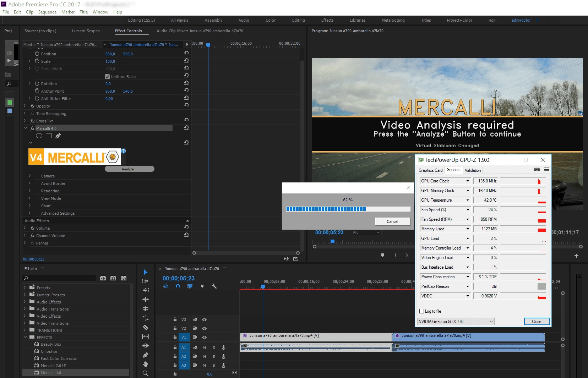Create 4-point polygon mask for Mercalli 4.0
This screenshot has height=378, width=588.
point(49,136)
